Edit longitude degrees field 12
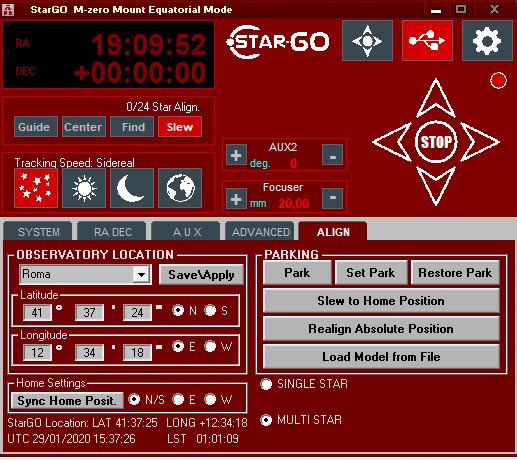Screen dimensions: 517x460 (37, 353)
